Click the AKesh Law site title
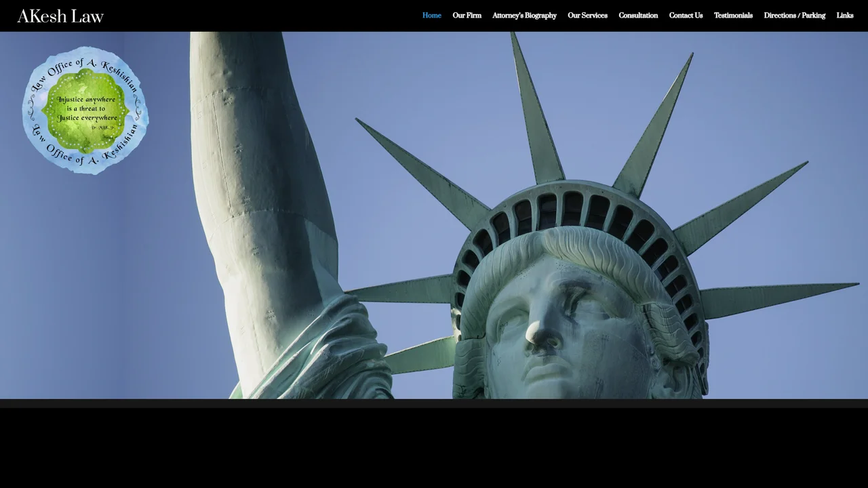The image size is (868, 488). point(60,16)
